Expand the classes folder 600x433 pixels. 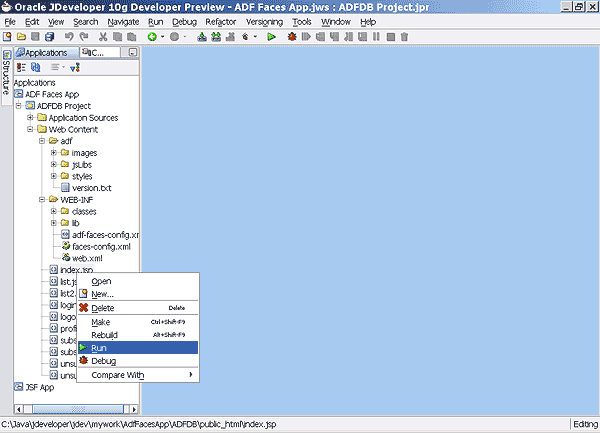coord(54,211)
